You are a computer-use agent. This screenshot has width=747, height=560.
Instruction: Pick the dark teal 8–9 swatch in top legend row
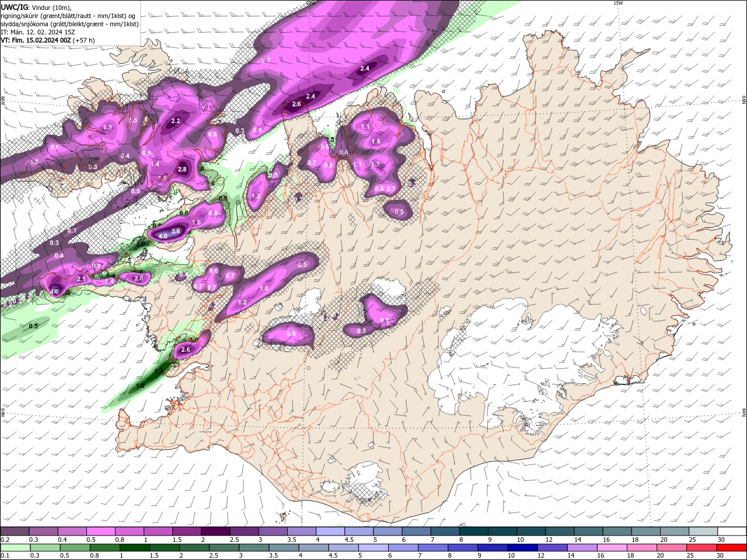tap(473, 531)
